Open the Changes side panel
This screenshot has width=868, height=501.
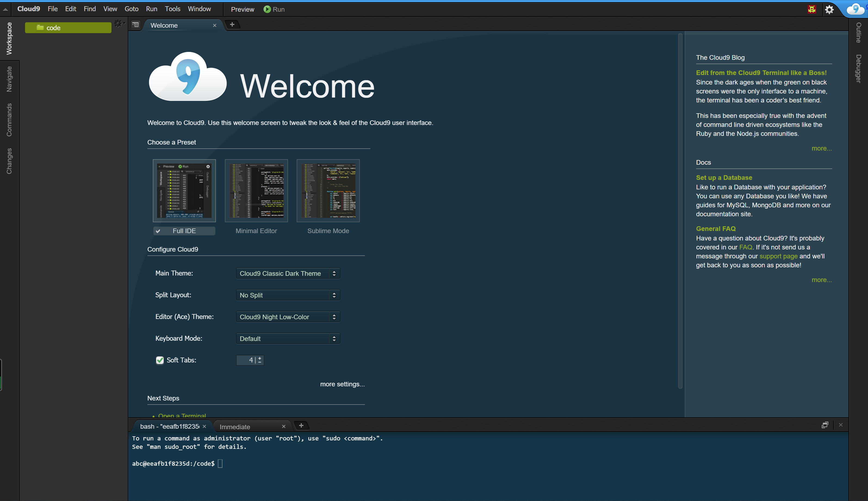9,161
